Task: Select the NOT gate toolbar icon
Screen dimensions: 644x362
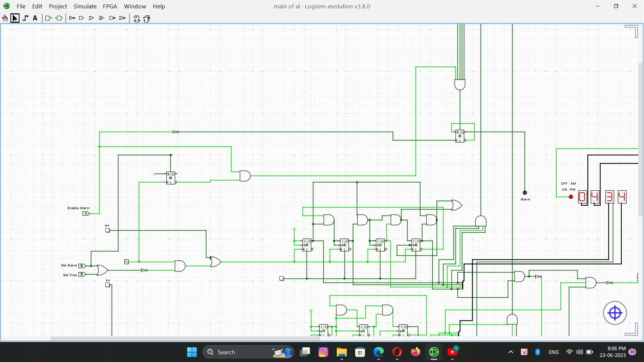Action: pos(72,18)
